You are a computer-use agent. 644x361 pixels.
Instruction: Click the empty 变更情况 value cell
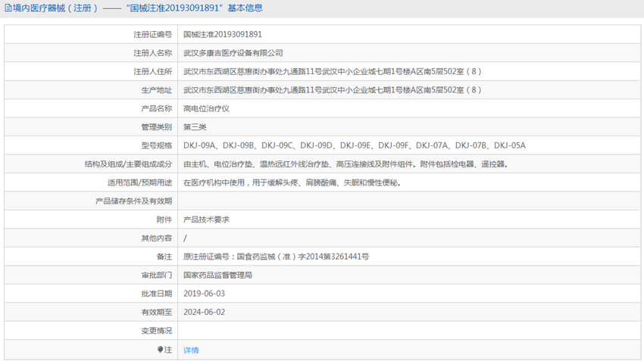(409, 331)
